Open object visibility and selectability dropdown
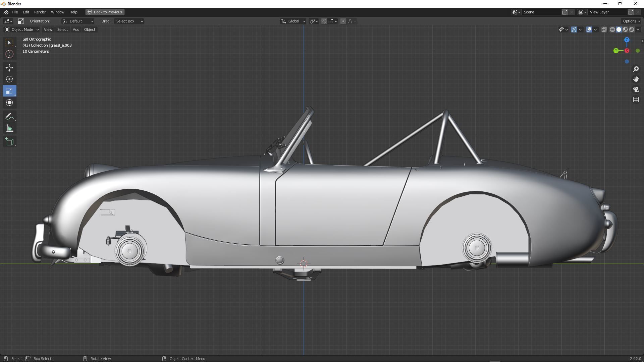The image size is (644, 362). [x=563, y=29]
